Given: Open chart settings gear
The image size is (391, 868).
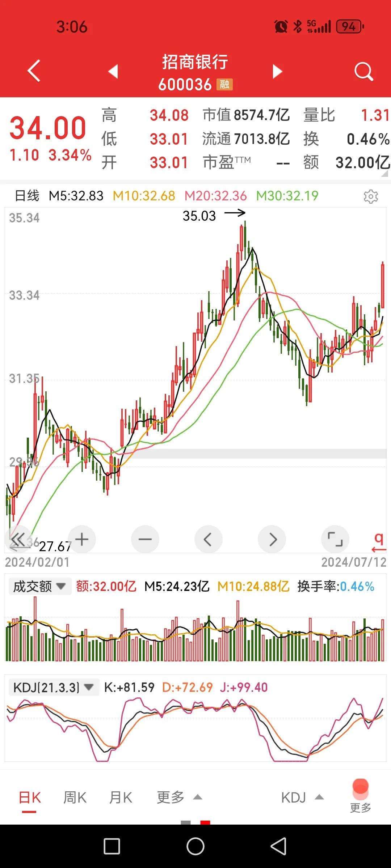Looking at the screenshot, I should click(x=371, y=196).
